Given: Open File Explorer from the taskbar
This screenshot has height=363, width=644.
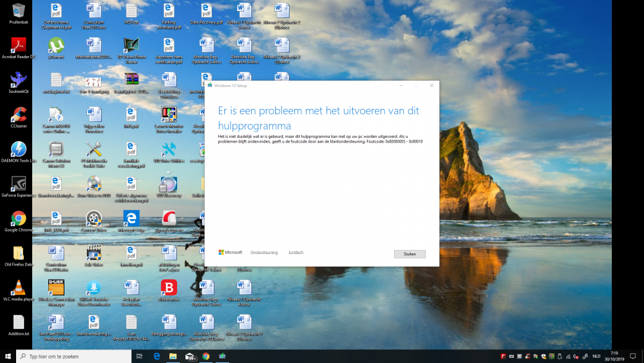Looking at the screenshot, I should pyautogui.click(x=173, y=356).
